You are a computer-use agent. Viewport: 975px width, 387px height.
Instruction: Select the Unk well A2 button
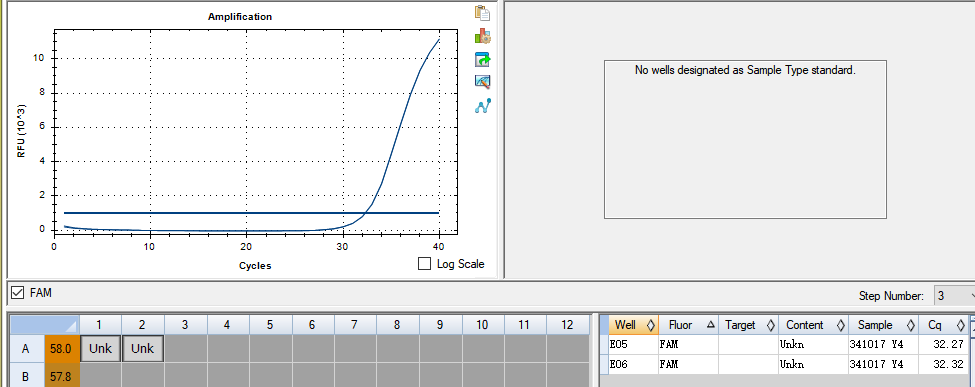(x=142, y=348)
